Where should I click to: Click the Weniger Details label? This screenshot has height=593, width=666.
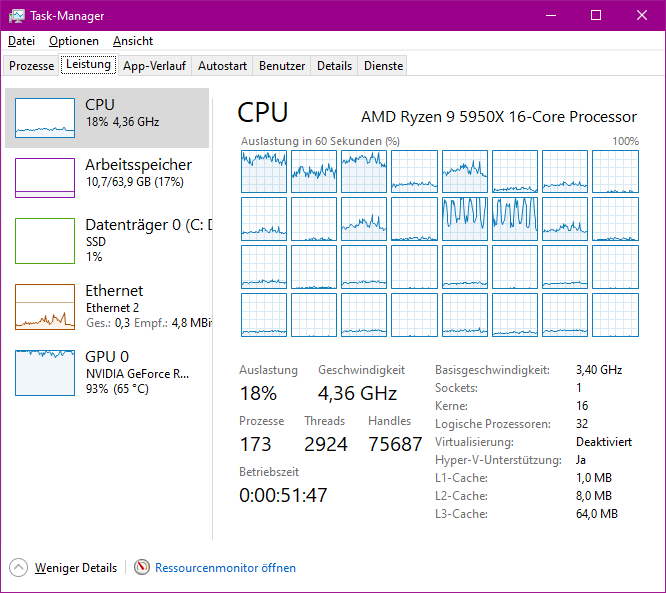[x=76, y=568]
